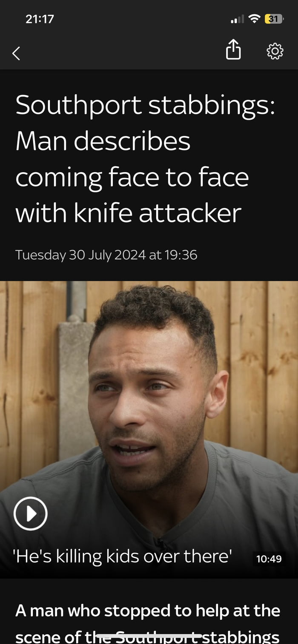Open article settings gear icon
Screen dimensions: 298x644
coord(275,51)
